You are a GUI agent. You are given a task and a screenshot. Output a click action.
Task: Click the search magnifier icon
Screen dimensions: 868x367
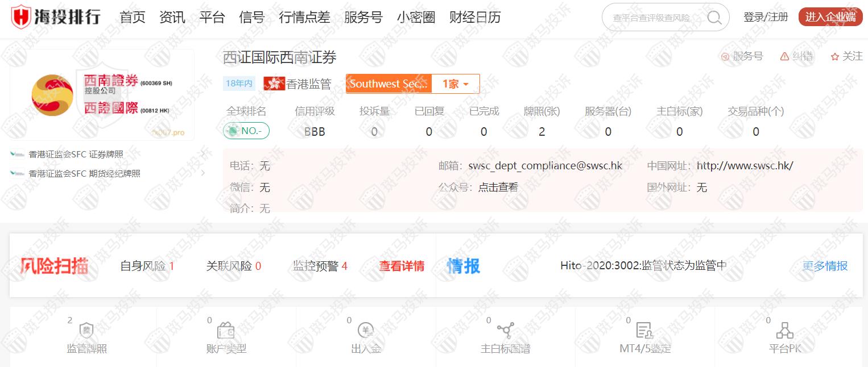[714, 18]
